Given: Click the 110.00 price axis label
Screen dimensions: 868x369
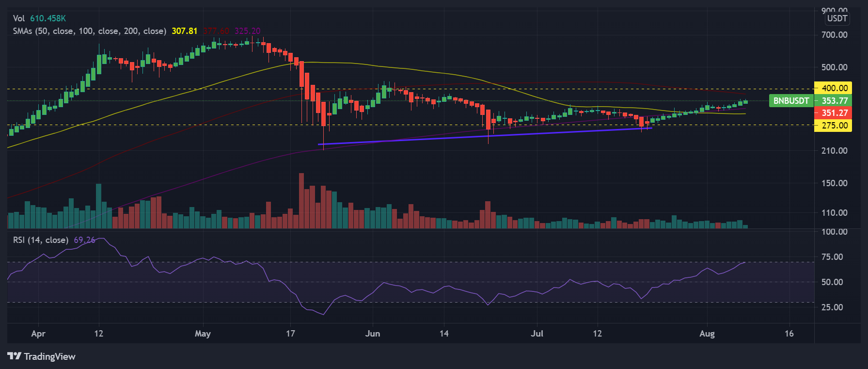Looking at the screenshot, I should pos(835,213).
